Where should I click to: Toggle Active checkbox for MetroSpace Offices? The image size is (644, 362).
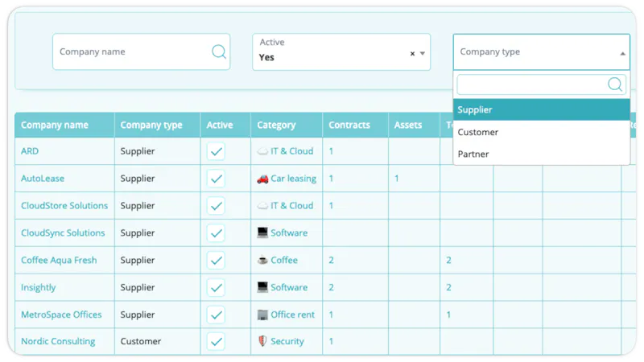[216, 315]
